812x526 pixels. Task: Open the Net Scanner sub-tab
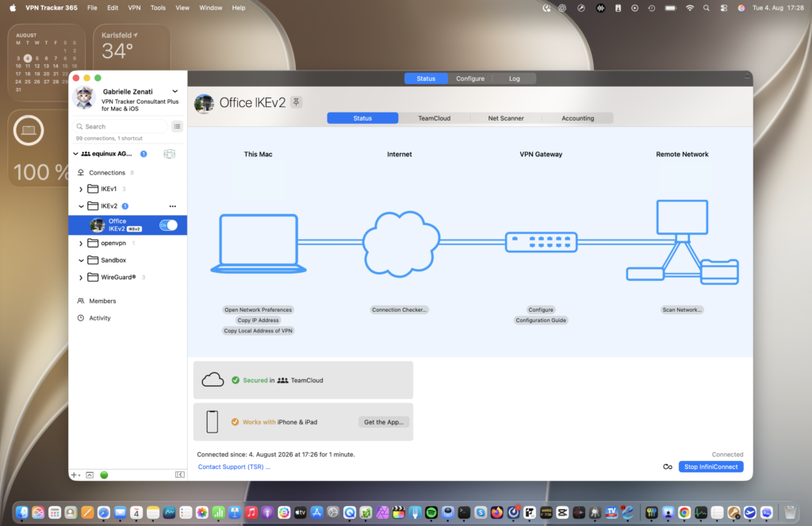tap(506, 118)
